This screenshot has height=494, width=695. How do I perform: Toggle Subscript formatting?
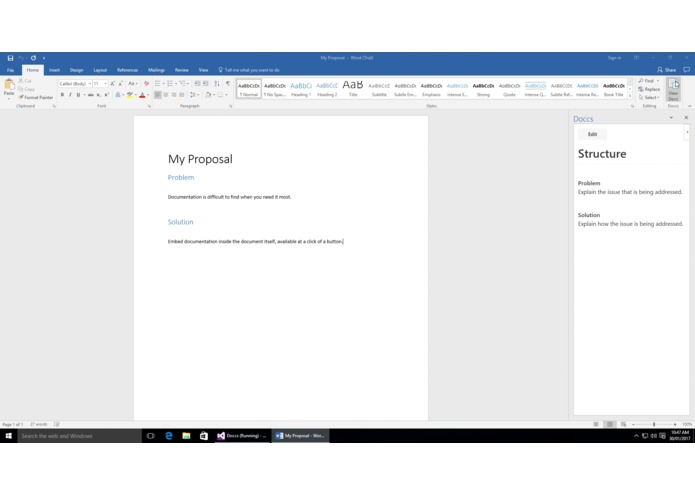click(x=99, y=95)
